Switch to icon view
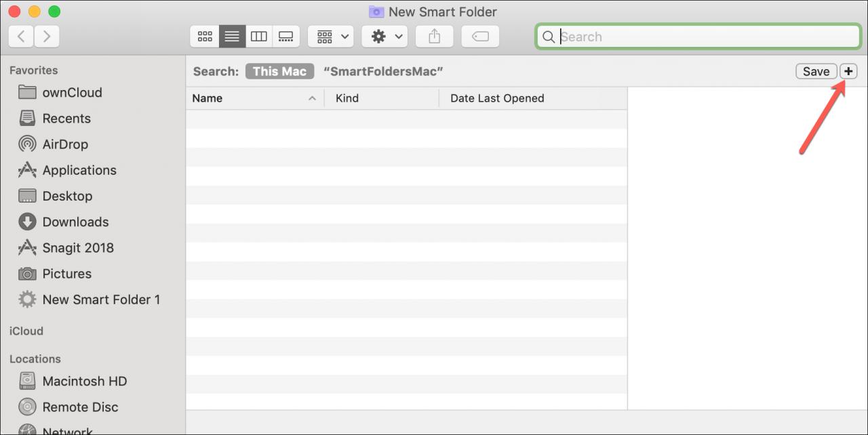Viewport: 868px width, 435px height. click(x=205, y=37)
